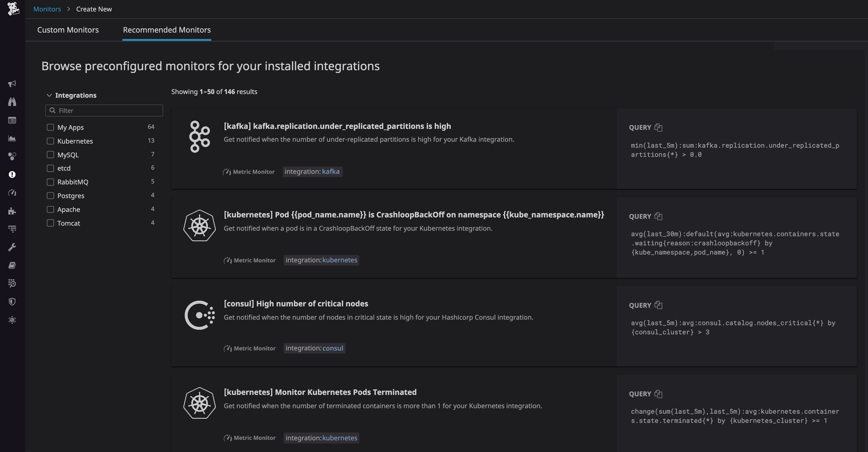This screenshot has height=452, width=868.
Task: Click the Datadog logo in the sidebar
Action: coord(13,8)
